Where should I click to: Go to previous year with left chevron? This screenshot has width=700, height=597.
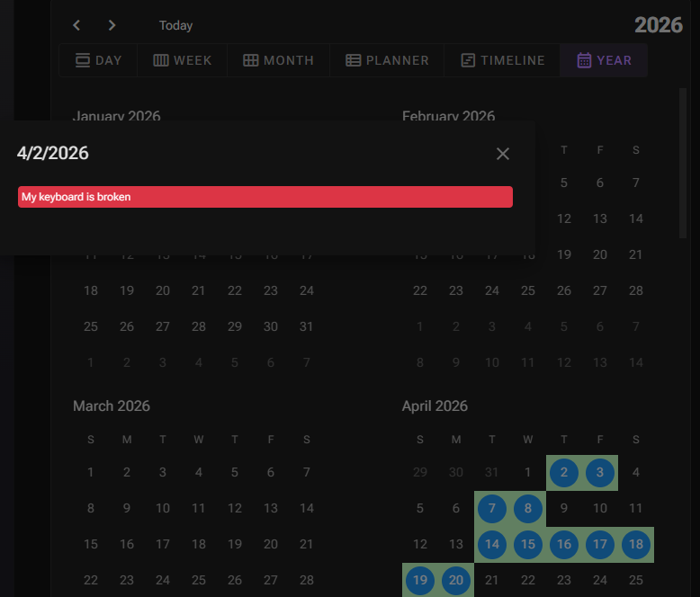click(77, 25)
